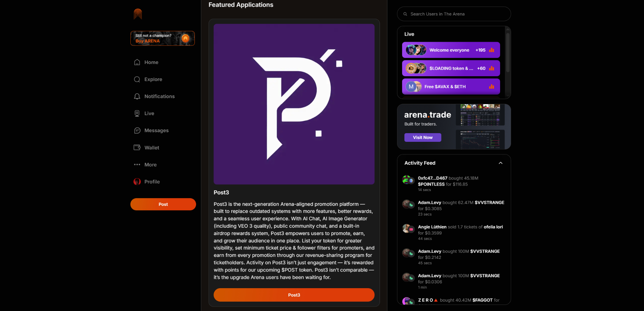Viewport: 644px width, 311px height.
Task: Click the Messages chat bubble icon
Action: click(137, 131)
